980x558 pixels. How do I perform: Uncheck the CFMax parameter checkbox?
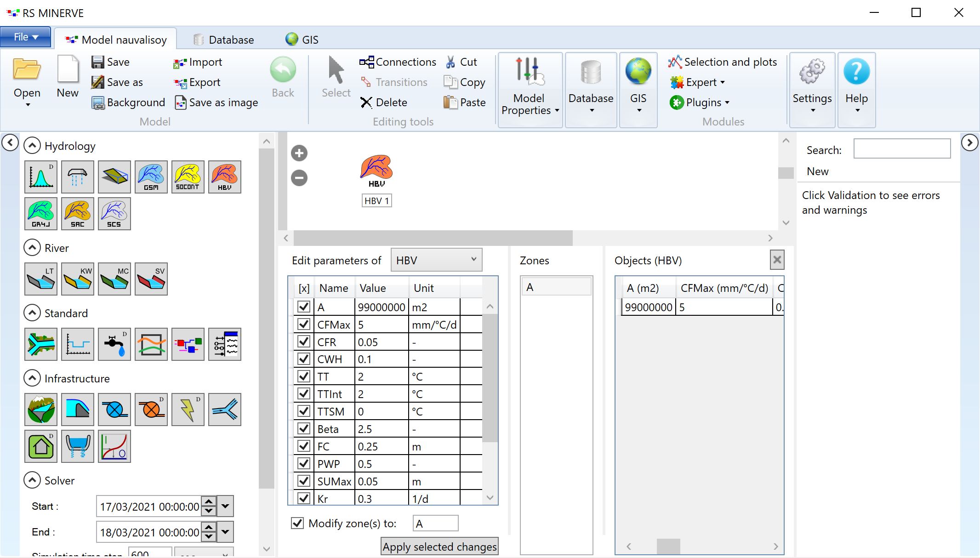click(x=303, y=325)
